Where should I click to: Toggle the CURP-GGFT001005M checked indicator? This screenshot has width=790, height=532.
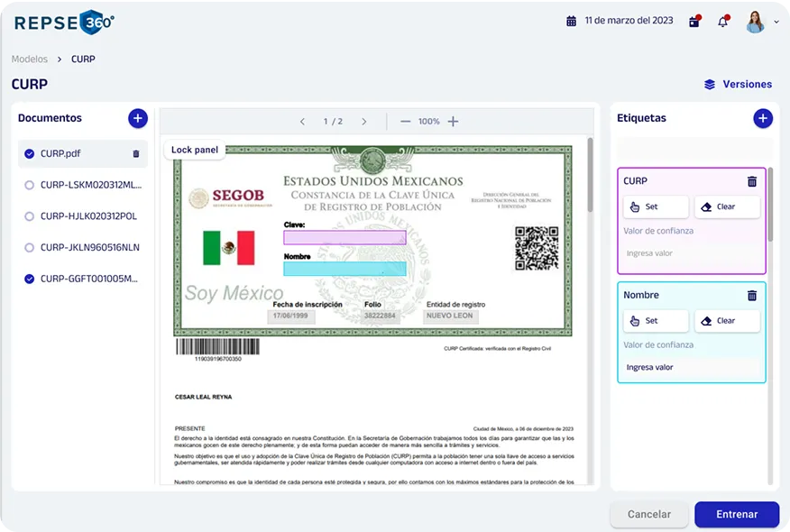pyautogui.click(x=29, y=279)
